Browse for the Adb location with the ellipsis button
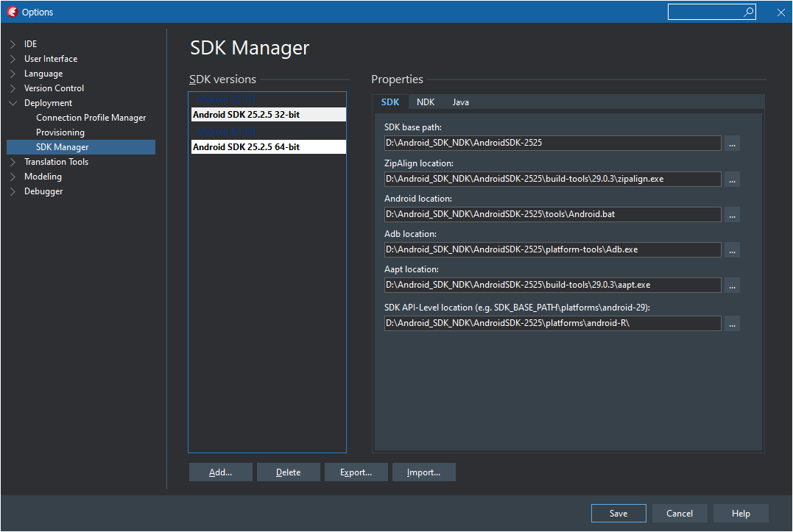 (732, 249)
